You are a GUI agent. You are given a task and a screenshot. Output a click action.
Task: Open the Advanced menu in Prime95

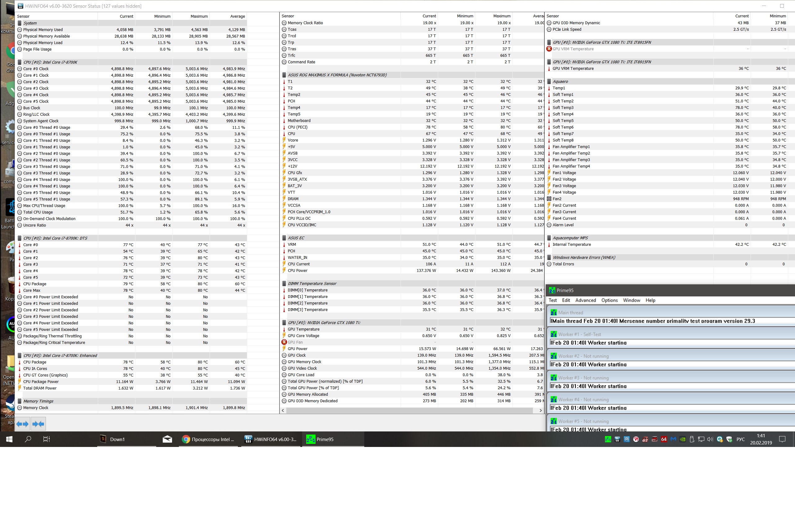click(586, 300)
